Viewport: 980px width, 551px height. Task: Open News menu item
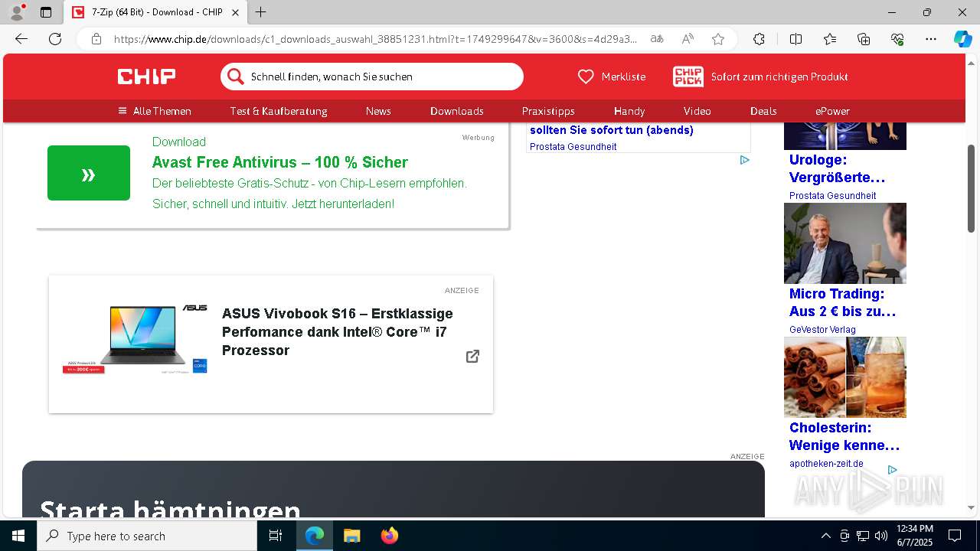(378, 111)
